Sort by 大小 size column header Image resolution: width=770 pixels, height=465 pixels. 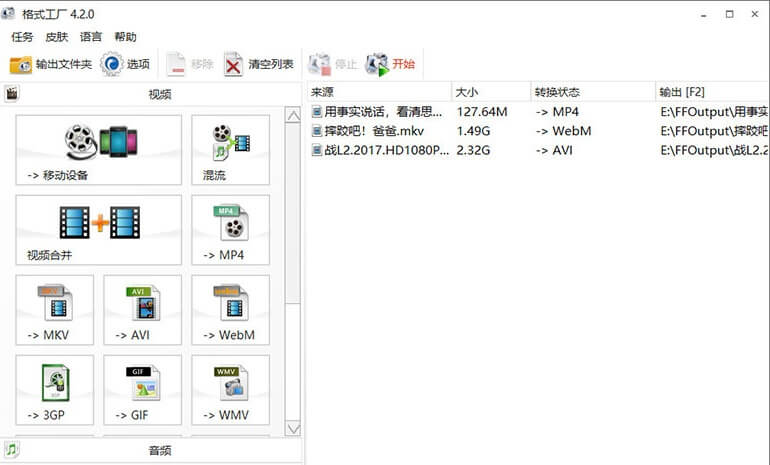click(x=491, y=92)
